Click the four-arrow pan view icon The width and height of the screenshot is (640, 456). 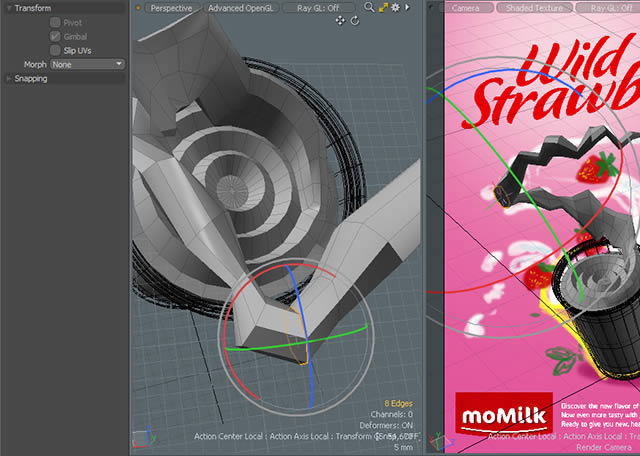340,20
